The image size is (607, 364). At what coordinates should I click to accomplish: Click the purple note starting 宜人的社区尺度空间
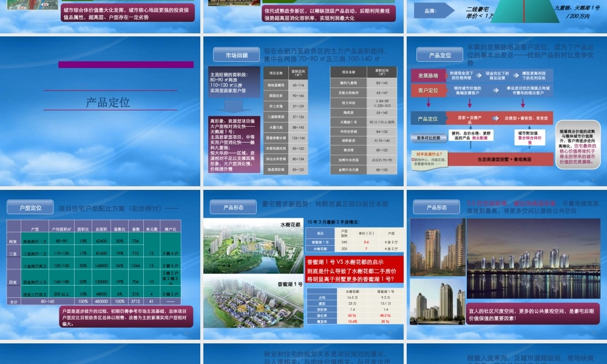(x=533, y=314)
